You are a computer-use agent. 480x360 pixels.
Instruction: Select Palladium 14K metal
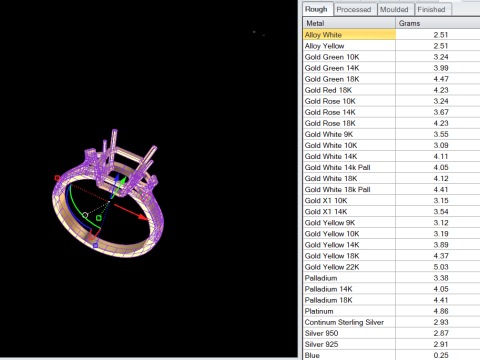[391, 289]
